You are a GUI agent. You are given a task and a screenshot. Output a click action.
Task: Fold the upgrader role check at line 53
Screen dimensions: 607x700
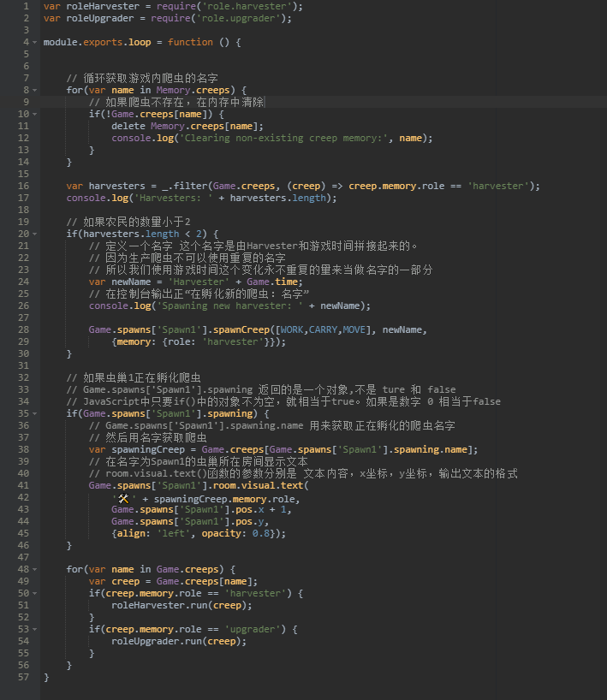tap(35, 630)
